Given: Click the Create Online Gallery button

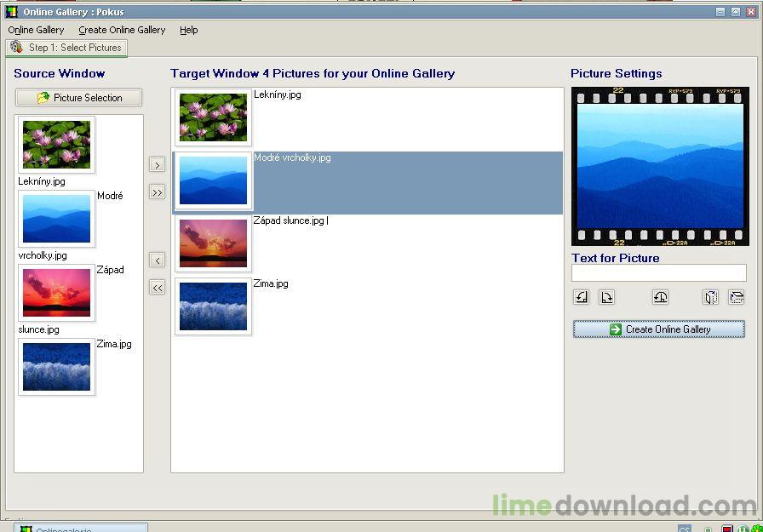Looking at the screenshot, I should point(659,329).
